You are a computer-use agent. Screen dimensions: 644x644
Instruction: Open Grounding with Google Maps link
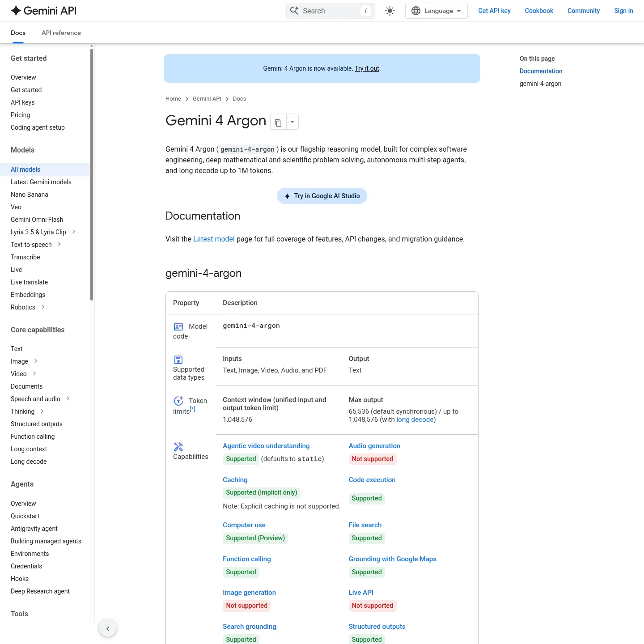tap(393, 559)
